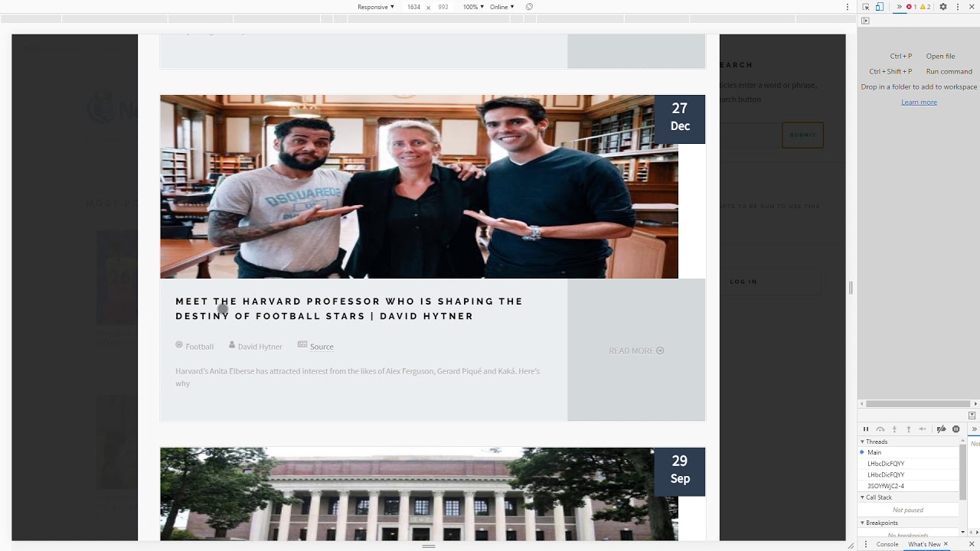
Task: Select the inspect element picker tool
Action: pyautogui.click(x=866, y=7)
